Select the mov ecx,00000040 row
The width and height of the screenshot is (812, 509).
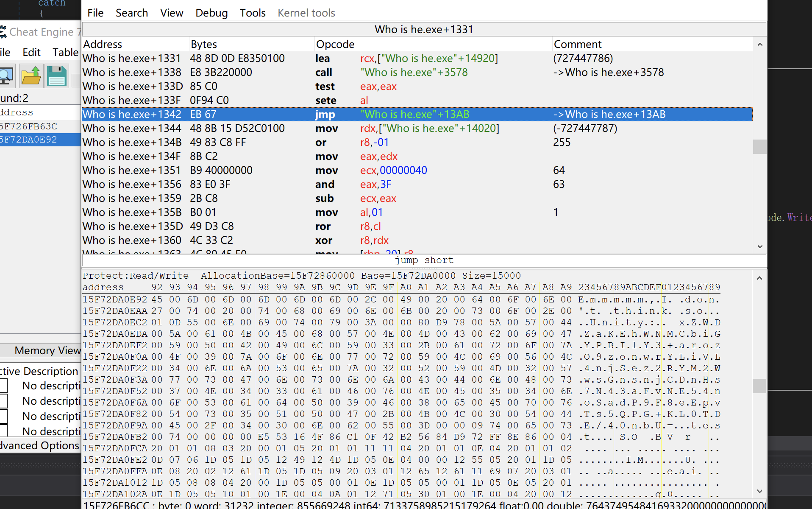coord(417,170)
